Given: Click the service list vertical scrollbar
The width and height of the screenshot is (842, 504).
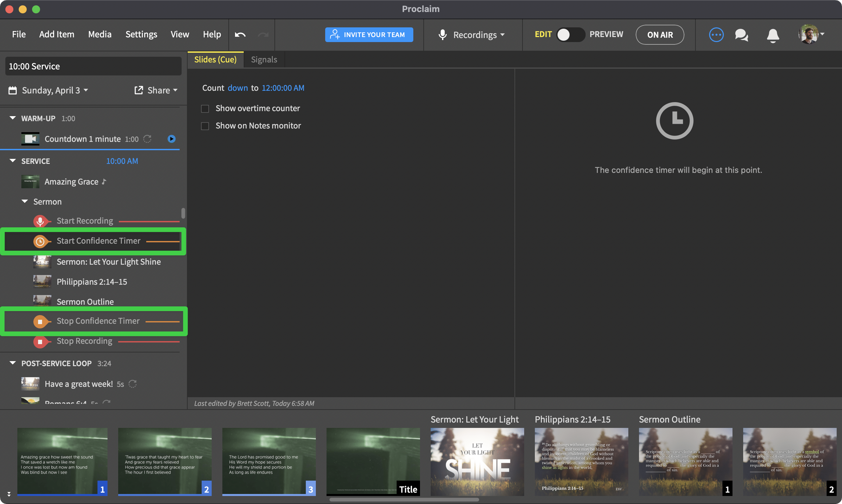Looking at the screenshot, I should click(183, 213).
